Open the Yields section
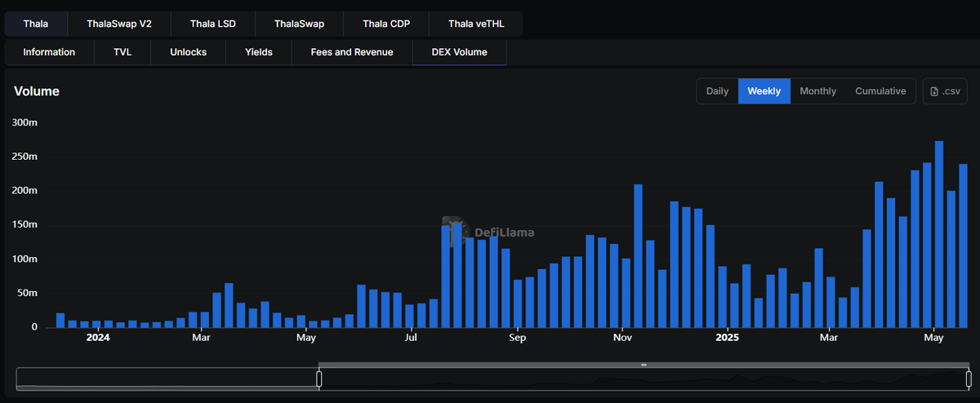The height and width of the screenshot is (403, 980). 258,52
